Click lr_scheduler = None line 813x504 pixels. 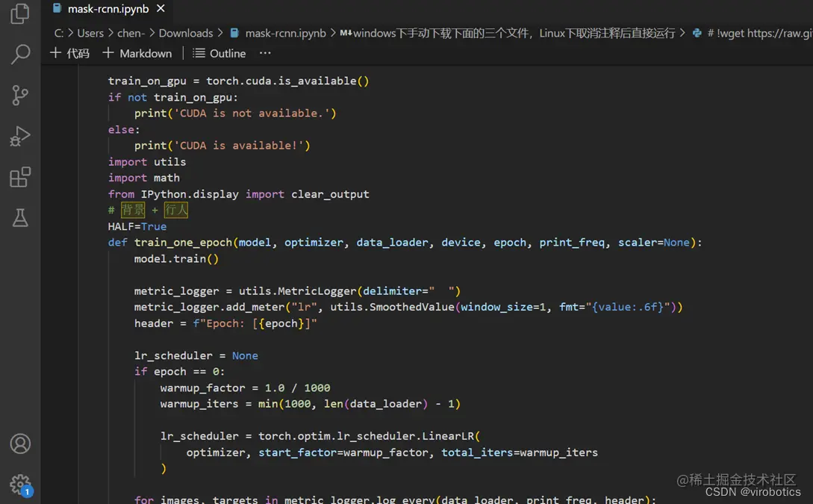[196, 355]
